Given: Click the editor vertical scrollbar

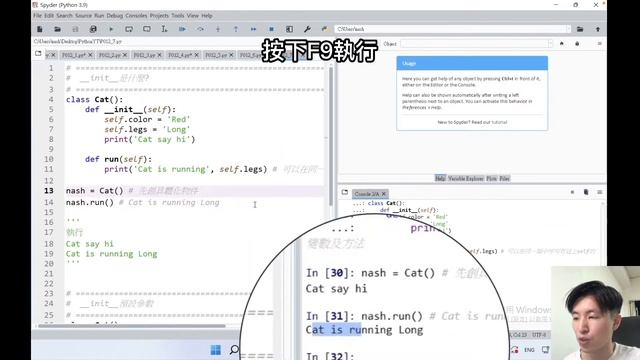Looking at the screenshot, I should pos(331,136).
